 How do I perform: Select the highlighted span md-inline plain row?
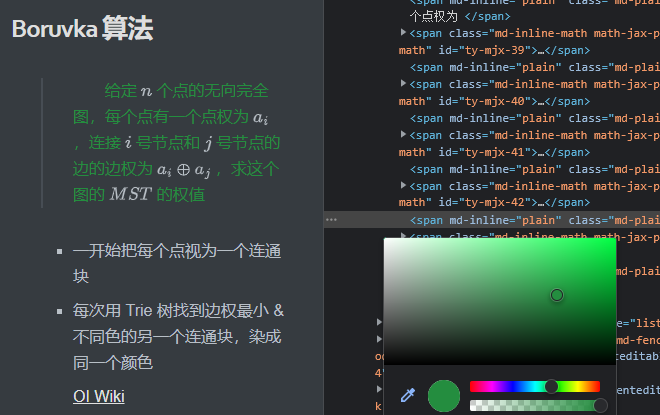pos(492,220)
